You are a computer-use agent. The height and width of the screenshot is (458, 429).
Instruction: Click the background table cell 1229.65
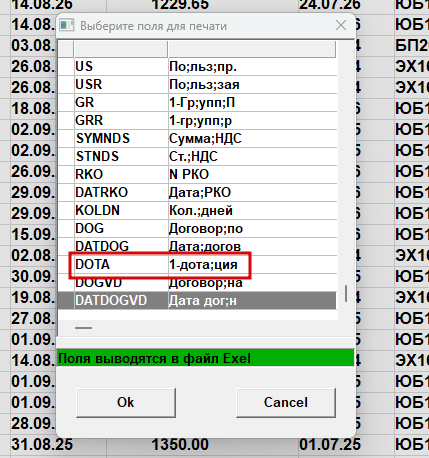180,5
